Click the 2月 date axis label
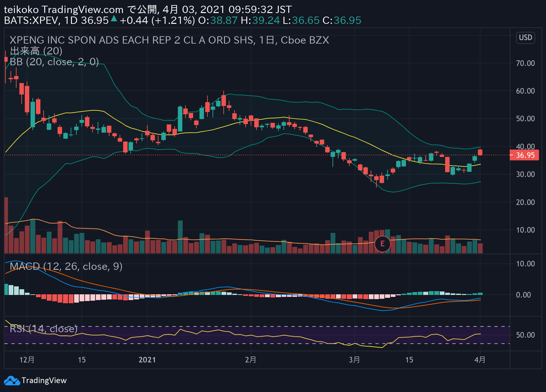Image resolution: width=546 pixels, height=392 pixels. click(x=251, y=360)
